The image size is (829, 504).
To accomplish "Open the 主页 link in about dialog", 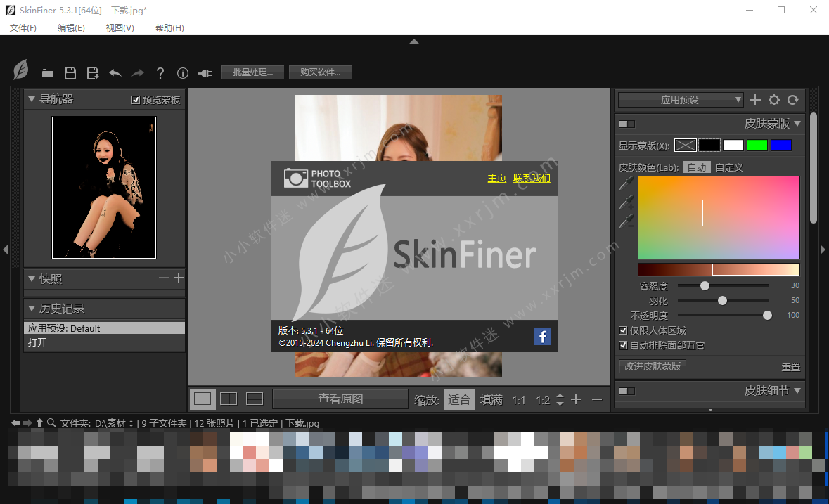I will pos(497,178).
